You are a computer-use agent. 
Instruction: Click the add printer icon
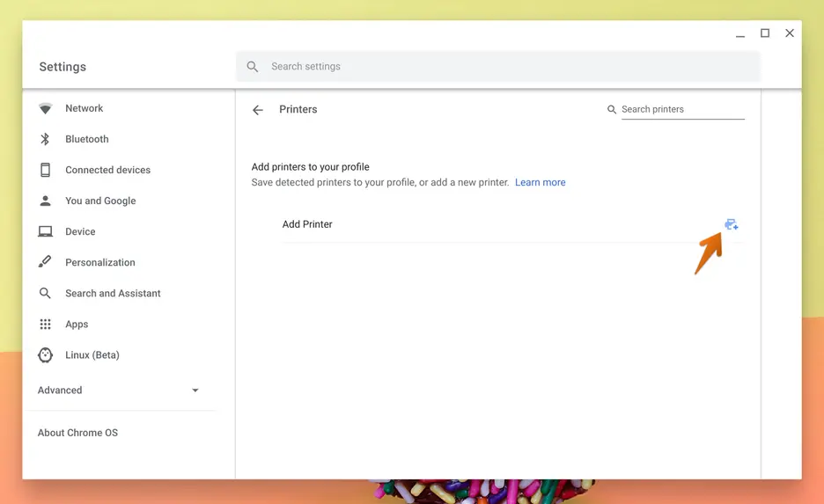[x=731, y=224]
